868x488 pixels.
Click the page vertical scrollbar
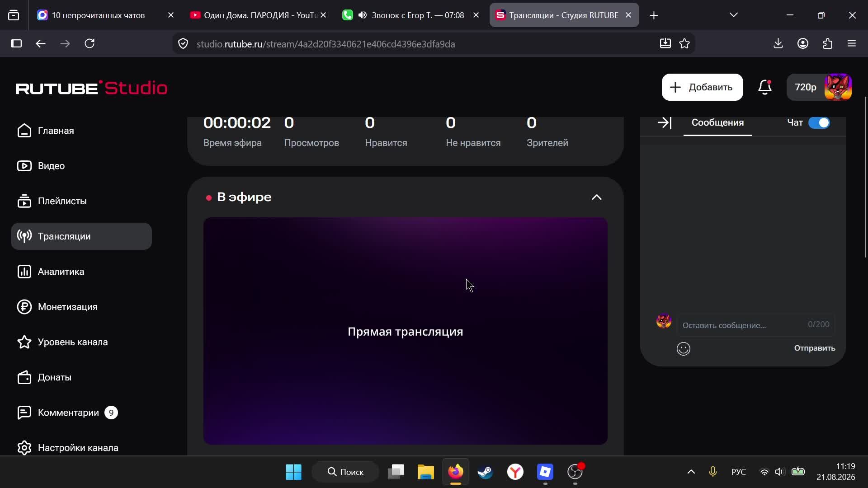[866, 177]
